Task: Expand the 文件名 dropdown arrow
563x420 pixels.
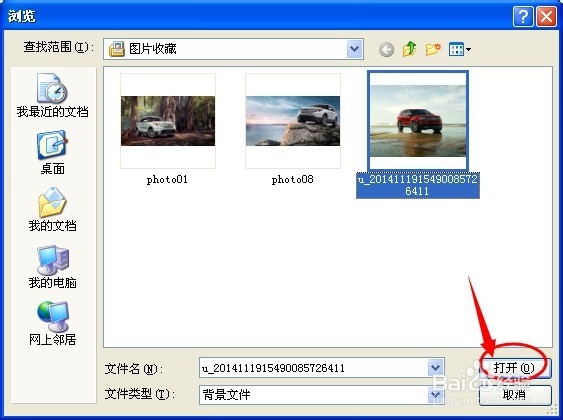Action: (435, 367)
